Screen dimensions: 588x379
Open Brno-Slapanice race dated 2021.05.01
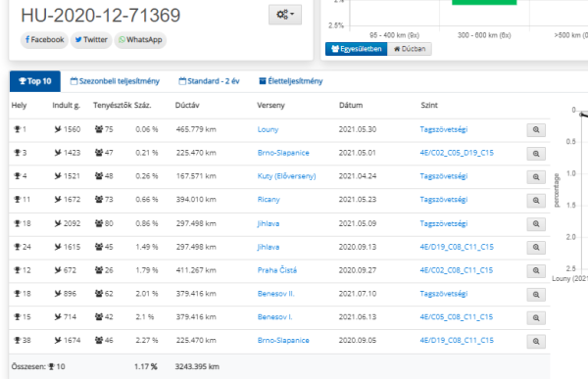(x=283, y=153)
